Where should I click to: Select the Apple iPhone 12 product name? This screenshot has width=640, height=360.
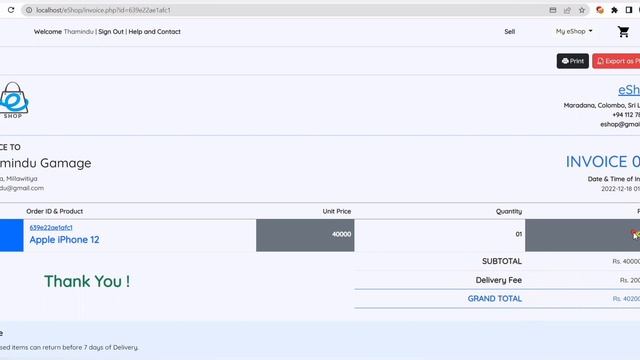tap(64, 240)
